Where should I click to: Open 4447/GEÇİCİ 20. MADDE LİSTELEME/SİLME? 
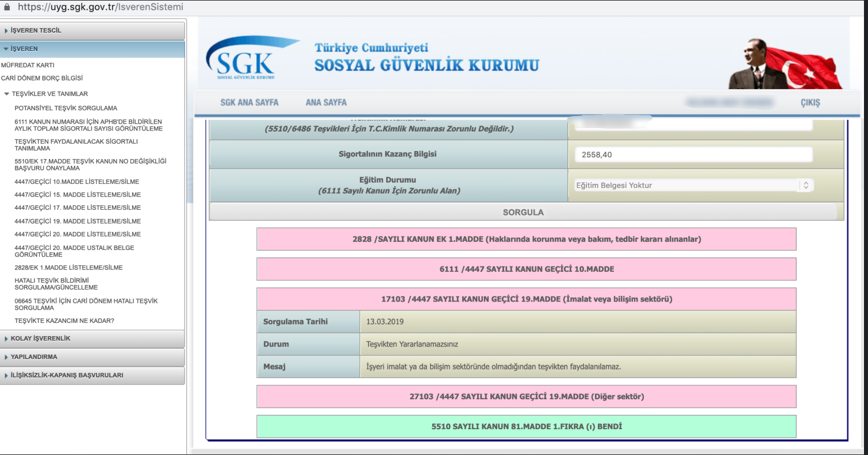click(78, 234)
